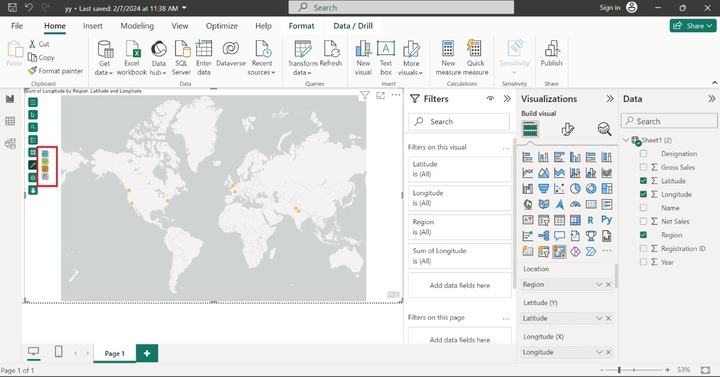Pick the Pie chart visual

575,189
